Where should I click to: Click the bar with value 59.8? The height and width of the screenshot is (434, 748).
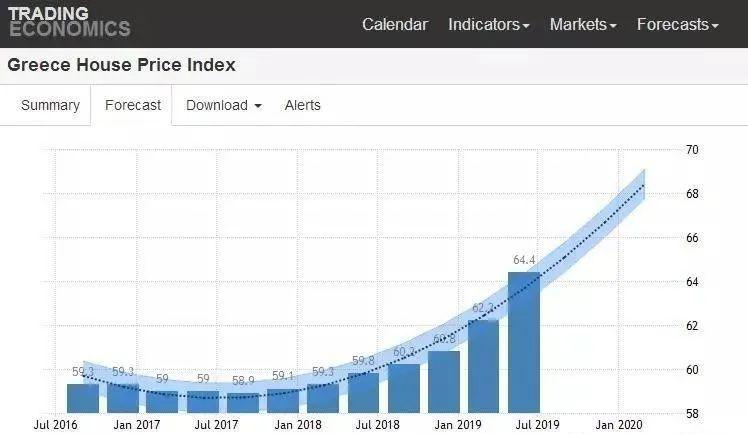click(x=364, y=393)
